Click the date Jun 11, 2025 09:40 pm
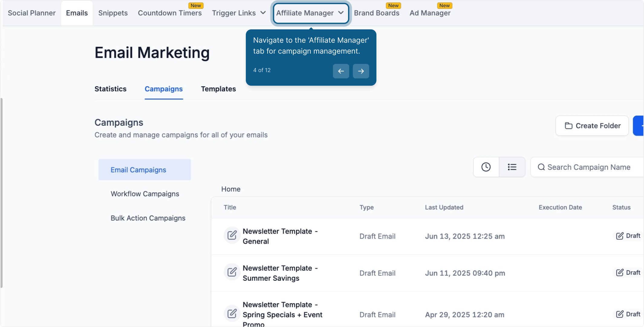The image size is (644, 327). tap(465, 273)
